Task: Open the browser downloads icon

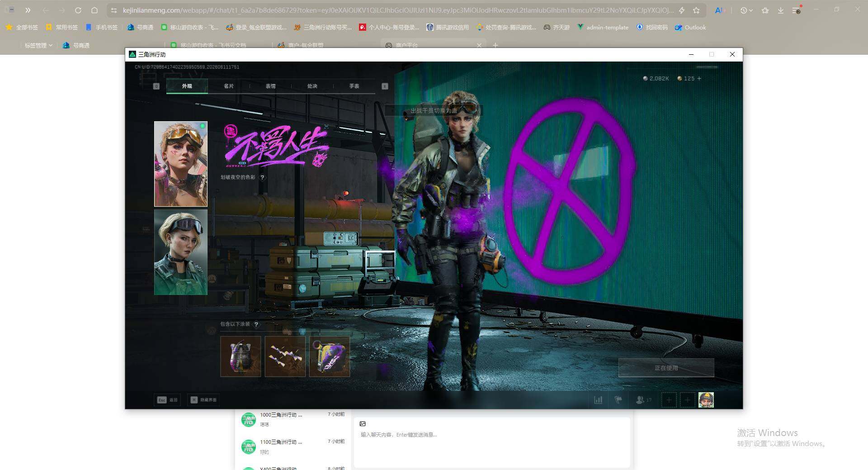Action: (x=781, y=10)
